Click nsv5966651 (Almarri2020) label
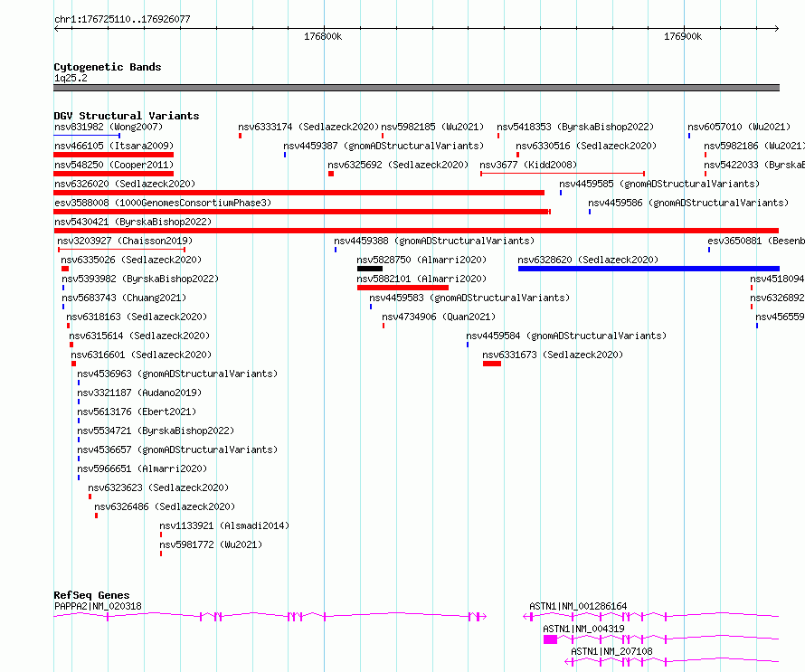This screenshot has width=805, height=672. [142, 469]
